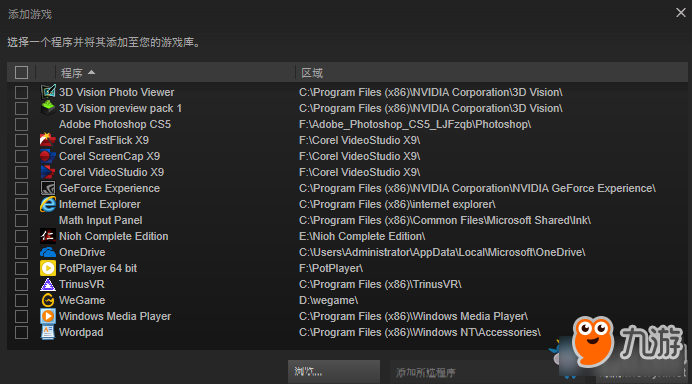Sort by the 程序 column header

(175, 72)
